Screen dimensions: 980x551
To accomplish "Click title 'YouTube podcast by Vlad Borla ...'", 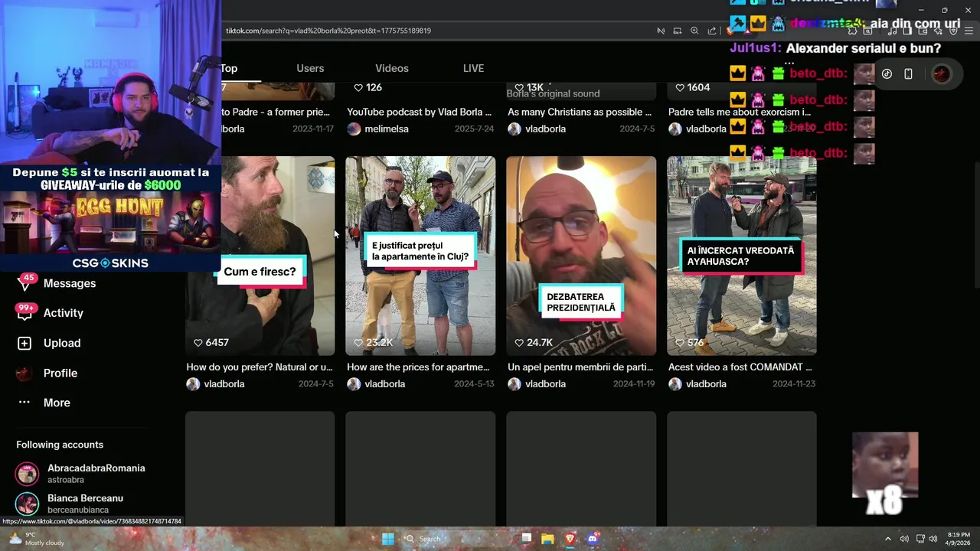I will [420, 112].
